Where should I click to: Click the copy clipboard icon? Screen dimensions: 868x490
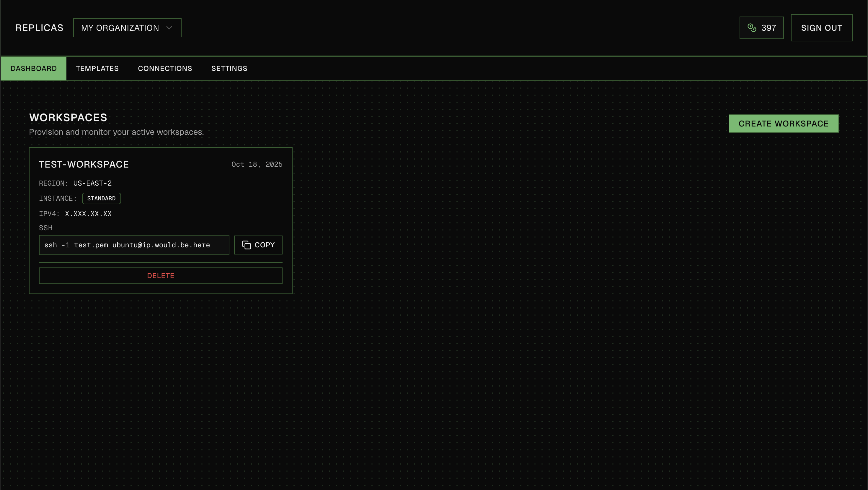246,245
